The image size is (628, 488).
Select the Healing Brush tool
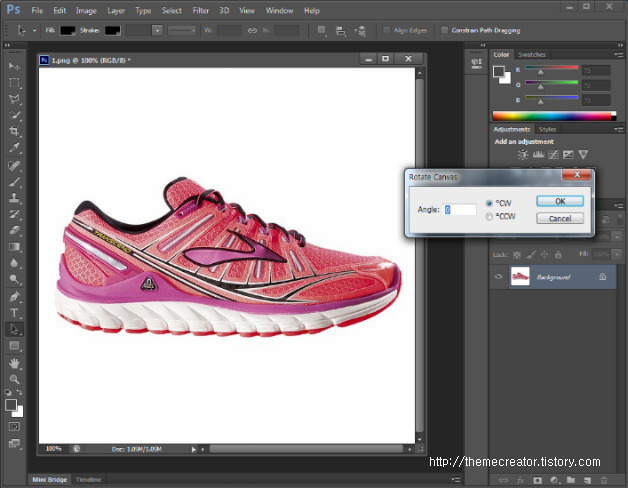click(x=14, y=165)
